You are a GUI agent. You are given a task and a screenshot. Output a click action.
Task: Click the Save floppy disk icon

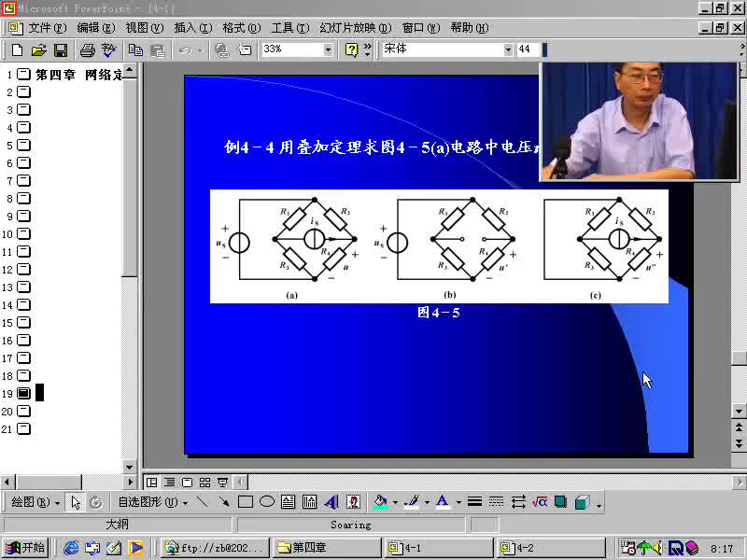(x=61, y=49)
